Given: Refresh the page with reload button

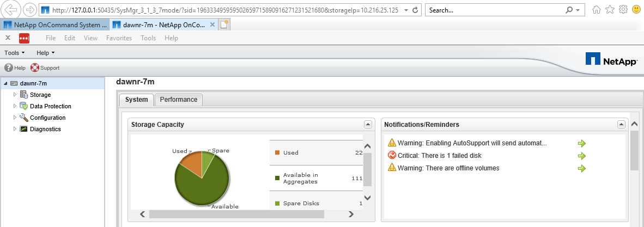Looking at the screenshot, I should point(416,10).
